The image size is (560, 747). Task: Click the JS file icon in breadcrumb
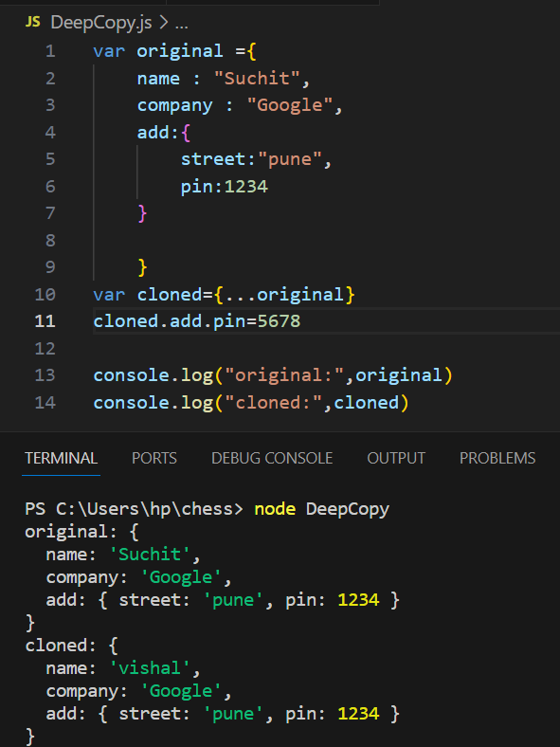pyautogui.click(x=32, y=22)
